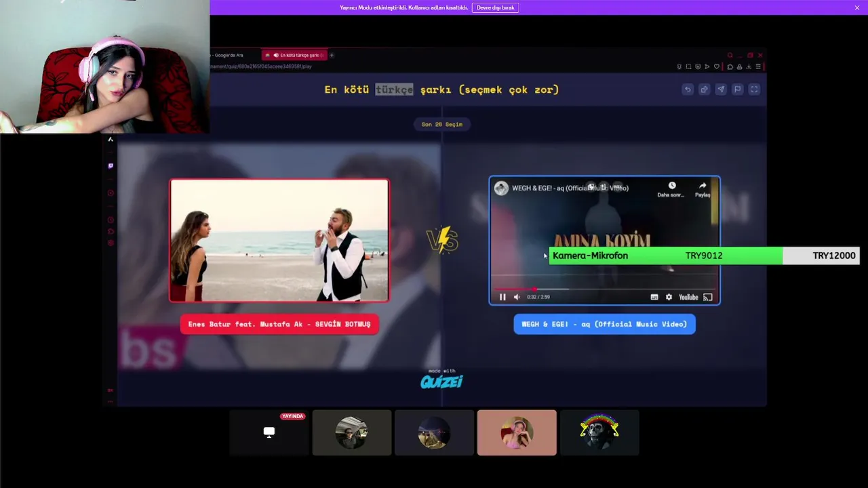Click the paper-plane send icon in quiz header
This screenshot has height=488, width=868.
721,89
